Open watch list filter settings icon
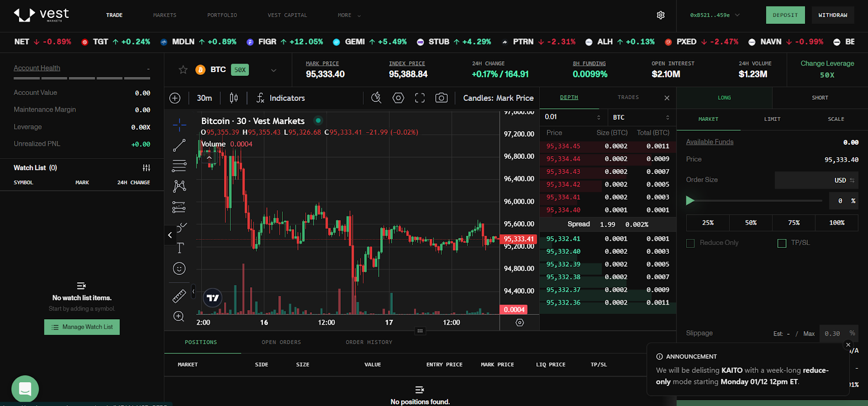Viewport: 868px width, 406px height. [x=146, y=168]
